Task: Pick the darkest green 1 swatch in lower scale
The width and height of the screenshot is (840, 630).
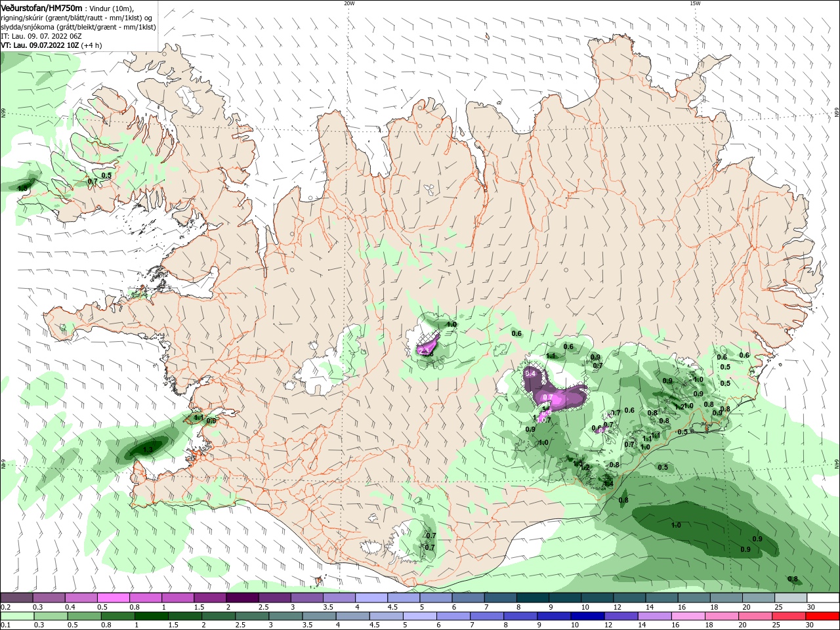Action: coord(151,616)
